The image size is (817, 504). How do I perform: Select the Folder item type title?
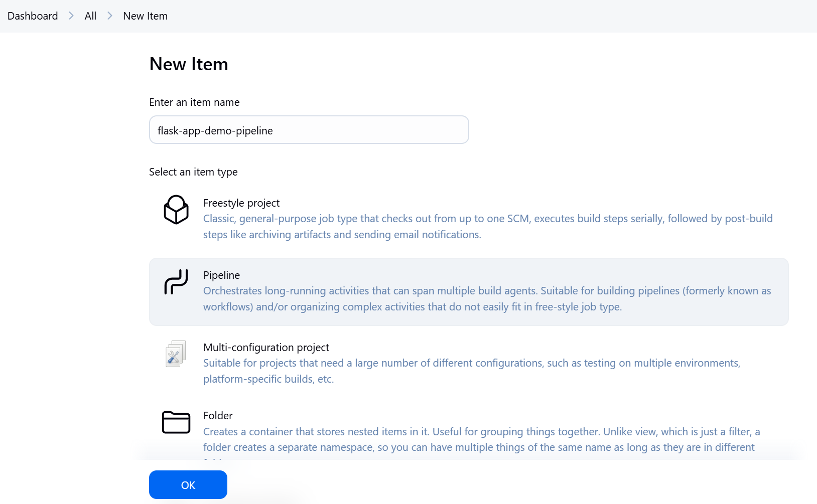point(218,416)
